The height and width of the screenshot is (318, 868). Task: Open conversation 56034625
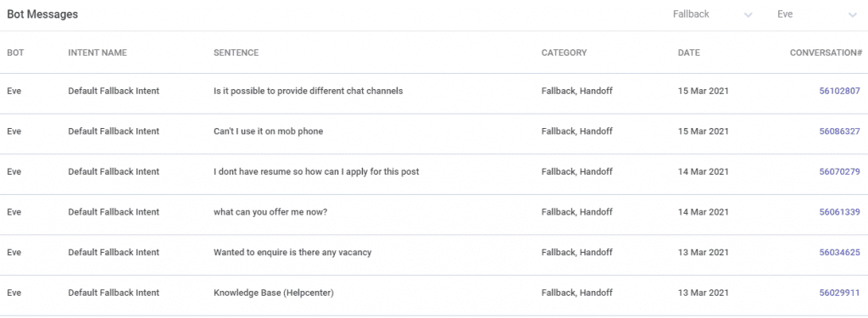point(839,252)
